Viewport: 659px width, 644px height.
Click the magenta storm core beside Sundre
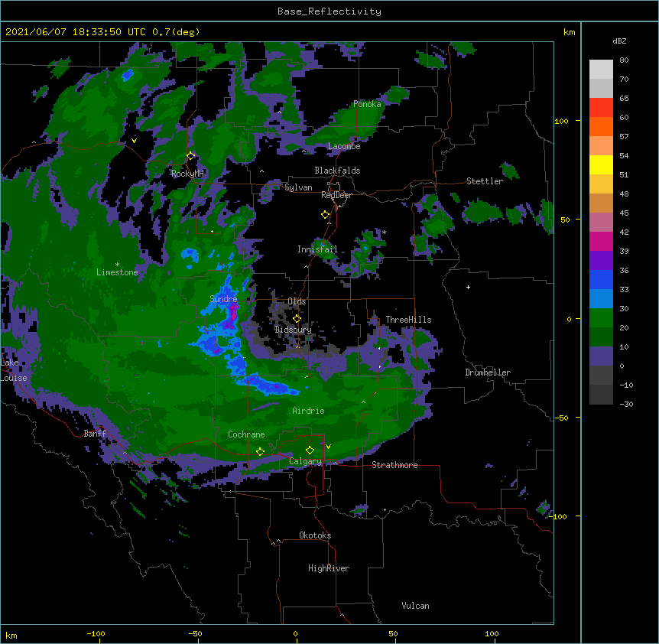pyautogui.click(x=232, y=316)
